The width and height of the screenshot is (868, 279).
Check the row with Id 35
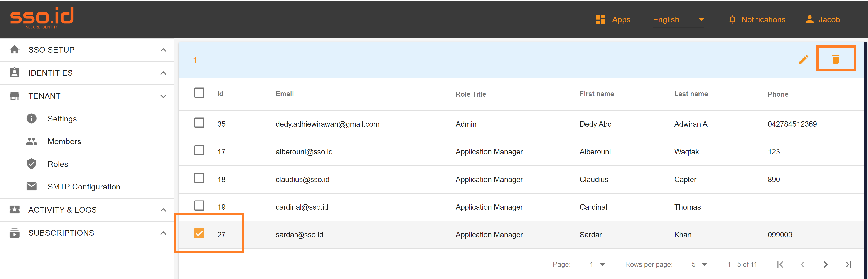(x=199, y=123)
